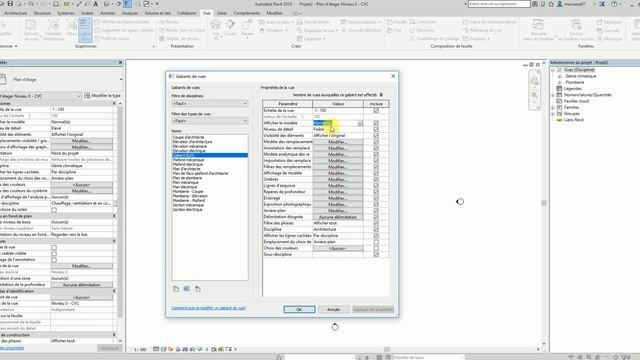Click Modifier le type in Properties palette
The width and height of the screenshot is (640, 360).
[102, 96]
